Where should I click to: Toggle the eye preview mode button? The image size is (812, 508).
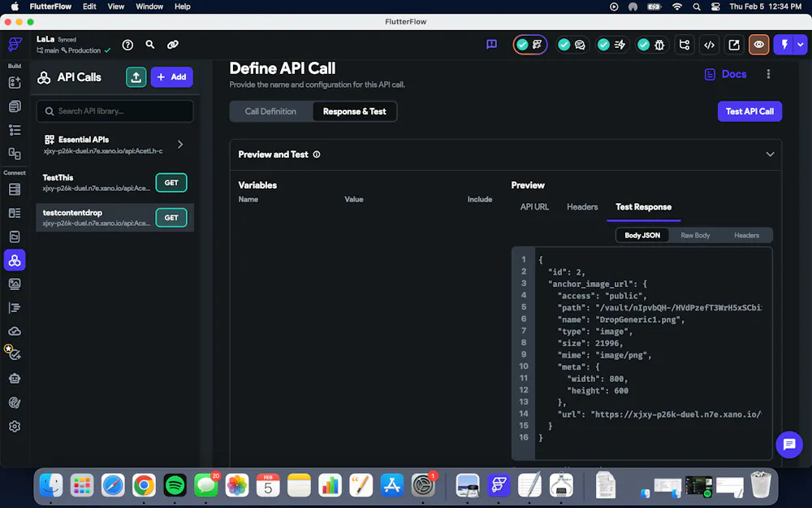click(x=758, y=45)
